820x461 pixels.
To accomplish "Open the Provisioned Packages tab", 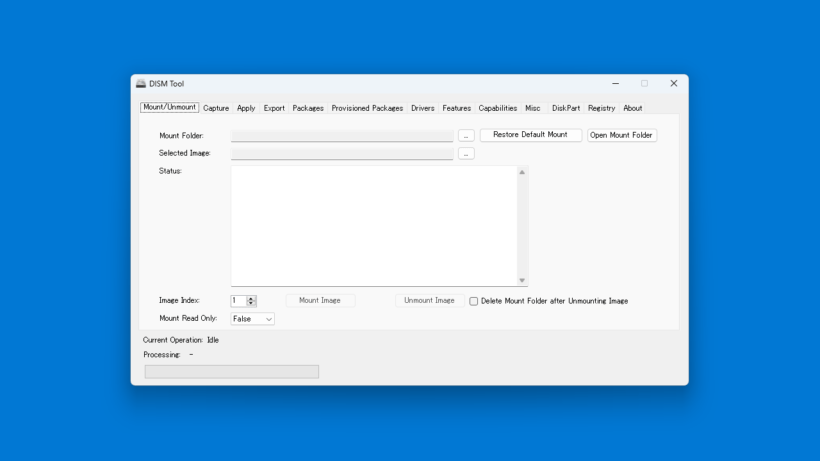I will coord(367,108).
